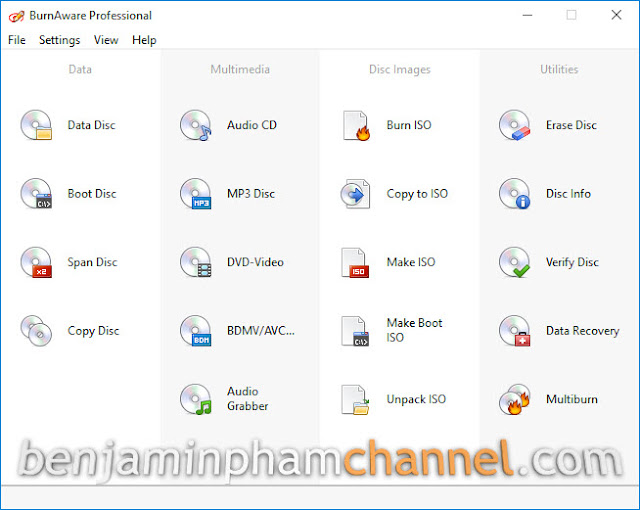Image resolution: width=640 pixels, height=510 pixels.
Task: Select the Erase Disc icon
Action: [515, 125]
